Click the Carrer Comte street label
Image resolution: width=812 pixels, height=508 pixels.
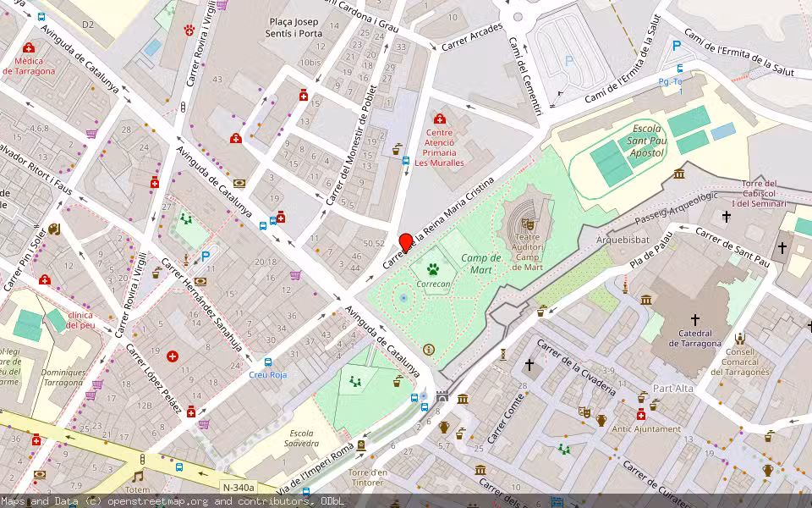click(506, 418)
